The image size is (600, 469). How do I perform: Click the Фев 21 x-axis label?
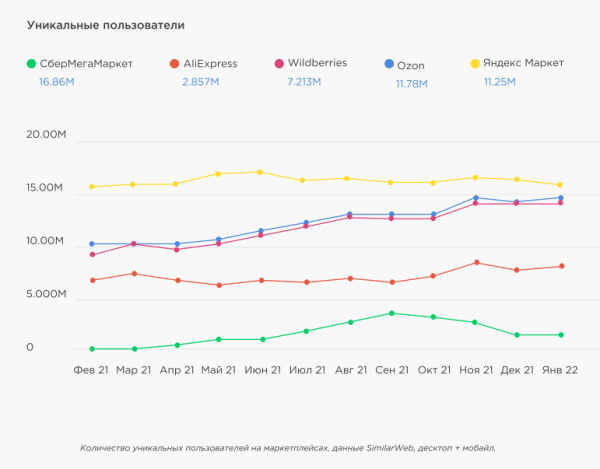(x=91, y=371)
